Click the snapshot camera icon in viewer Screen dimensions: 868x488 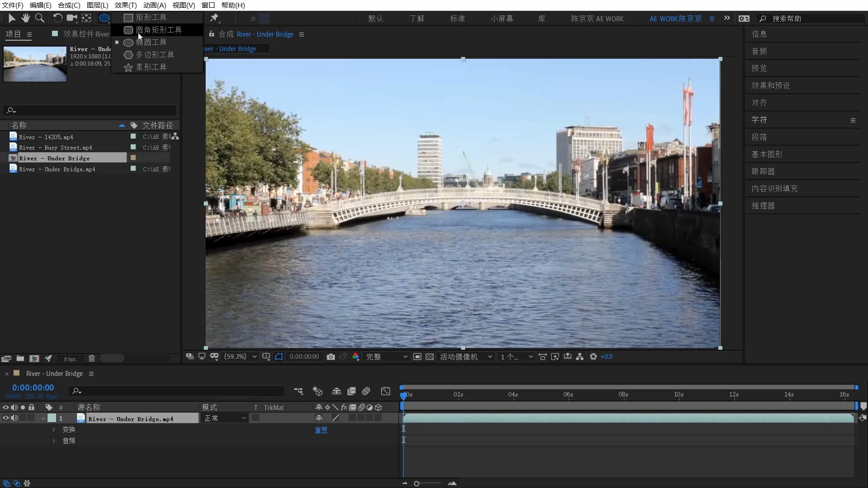click(x=331, y=357)
